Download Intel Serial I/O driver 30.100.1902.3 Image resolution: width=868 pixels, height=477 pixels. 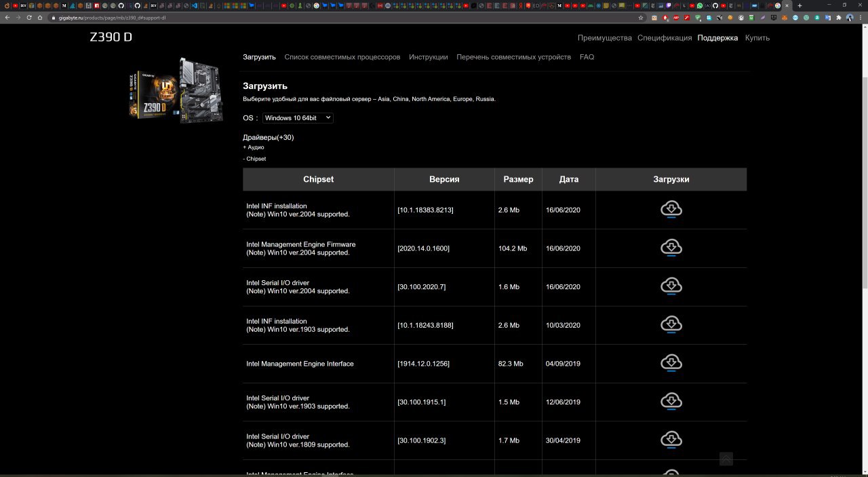click(x=671, y=440)
